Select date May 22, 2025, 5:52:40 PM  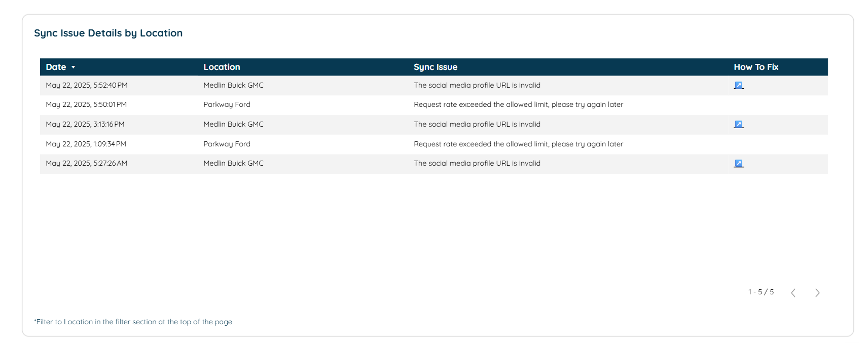(87, 85)
